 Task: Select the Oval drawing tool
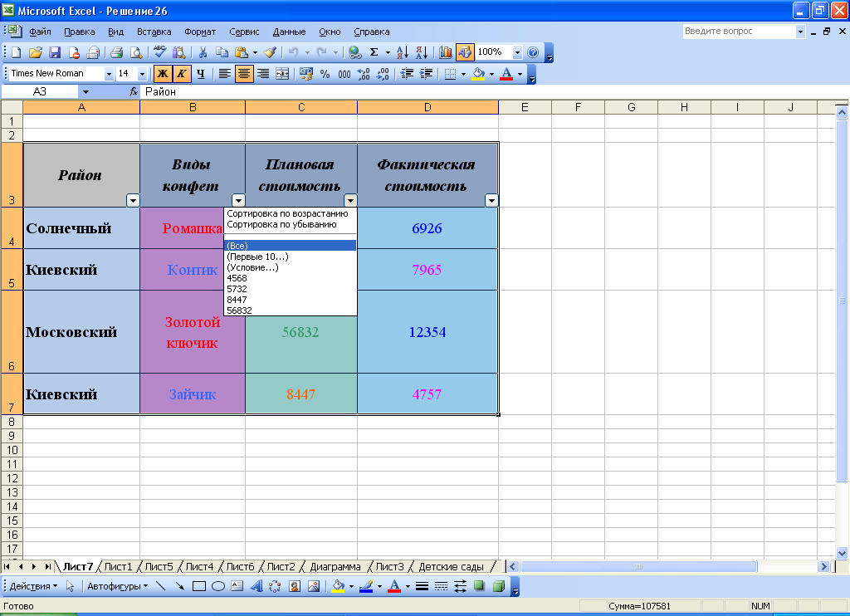click(x=218, y=586)
